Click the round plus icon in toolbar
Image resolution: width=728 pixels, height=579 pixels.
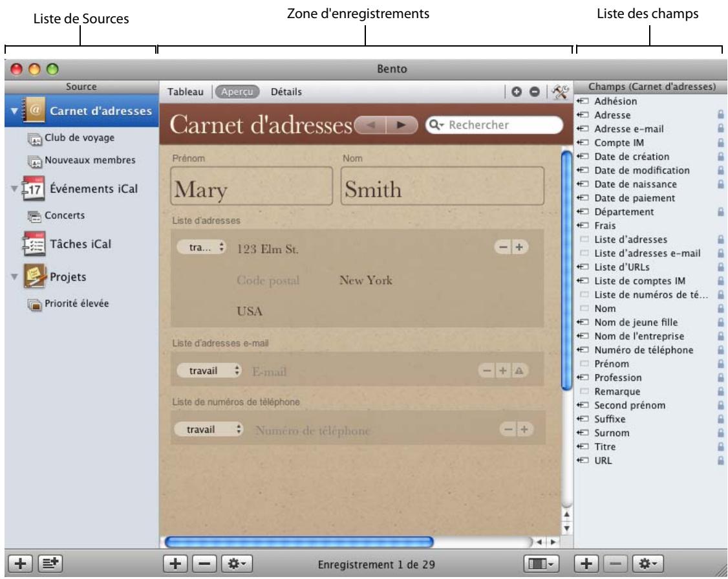[517, 92]
